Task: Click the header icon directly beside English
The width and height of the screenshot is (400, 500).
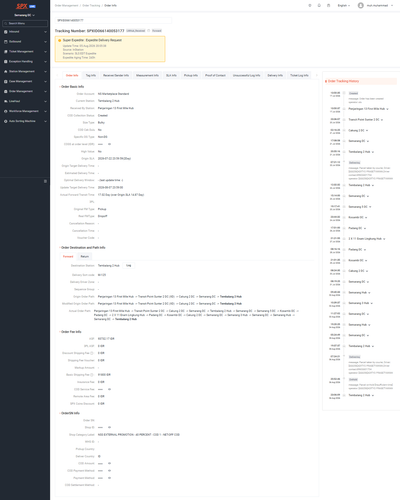Action: (328, 5)
